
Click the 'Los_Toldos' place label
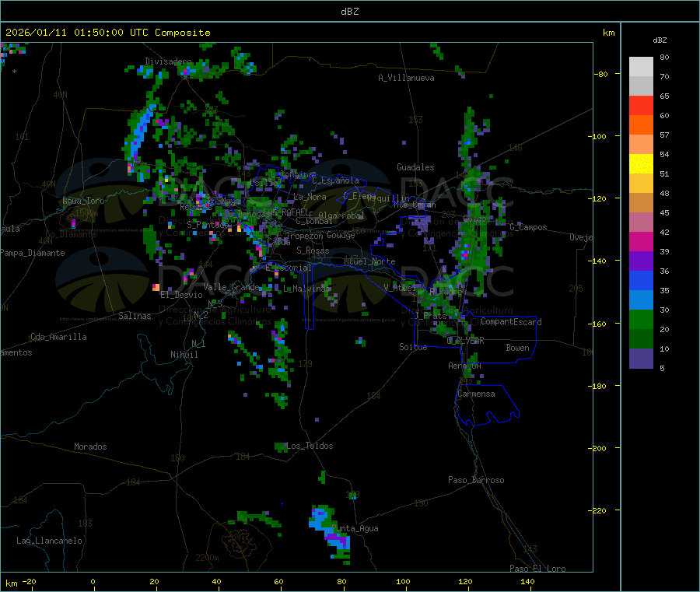click(310, 446)
